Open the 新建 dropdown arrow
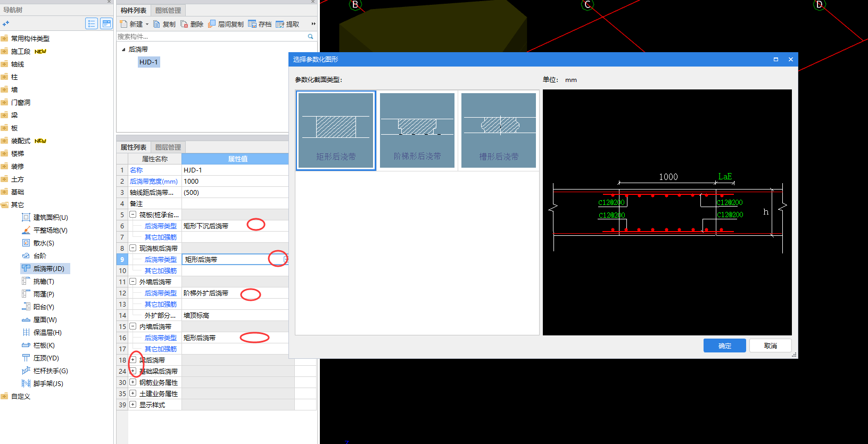This screenshot has height=444, width=868. (x=147, y=24)
